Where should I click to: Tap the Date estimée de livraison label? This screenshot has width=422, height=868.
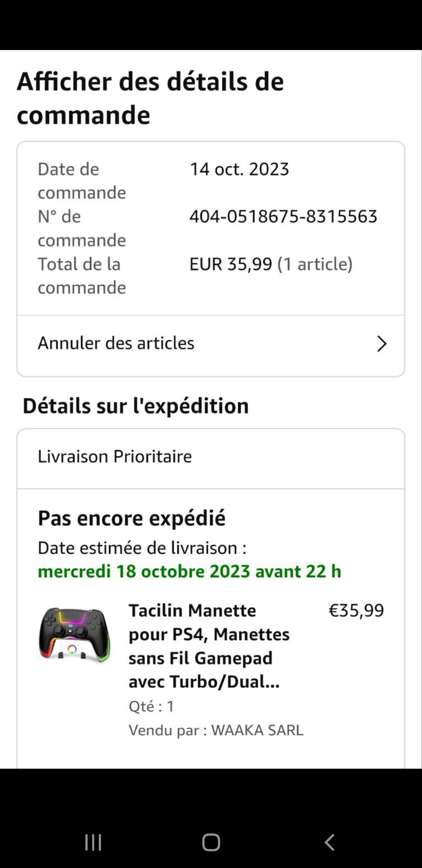pyautogui.click(x=142, y=548)
